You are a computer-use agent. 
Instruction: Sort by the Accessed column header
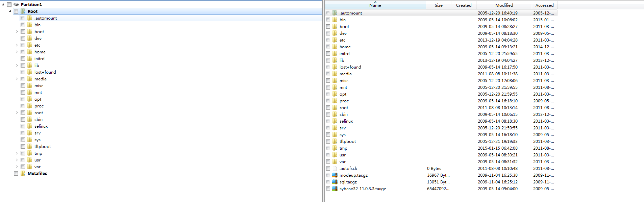click(544, 5)
